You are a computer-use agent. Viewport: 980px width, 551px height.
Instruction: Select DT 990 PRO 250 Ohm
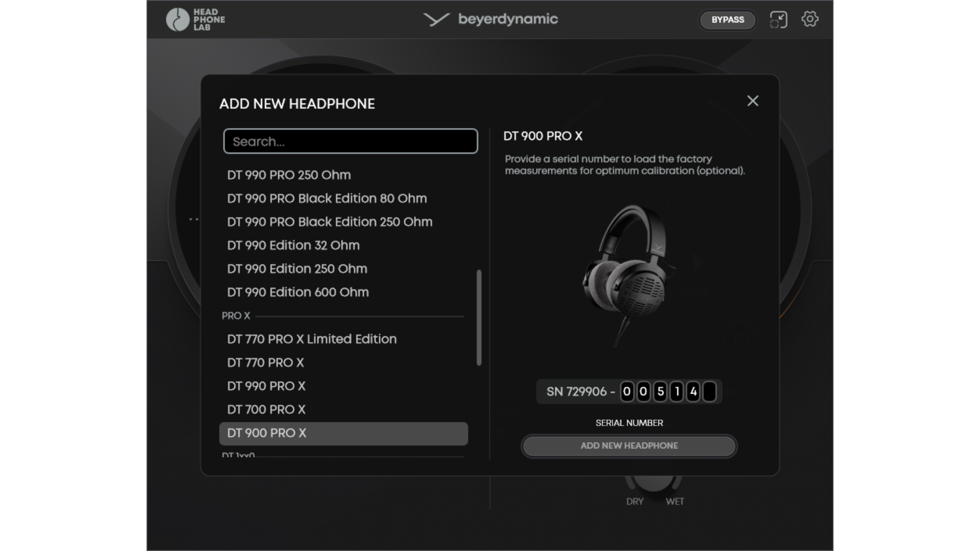(289, 175)
